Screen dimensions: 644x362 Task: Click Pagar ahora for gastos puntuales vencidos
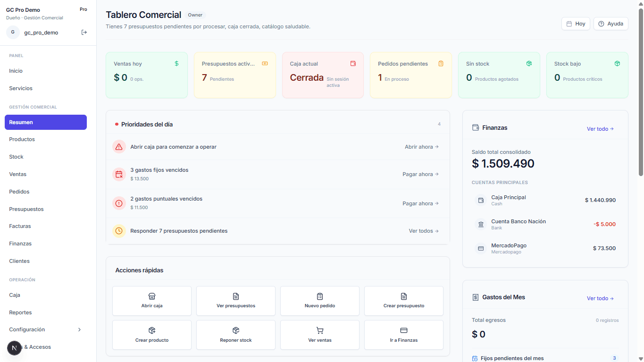point(420,203)
